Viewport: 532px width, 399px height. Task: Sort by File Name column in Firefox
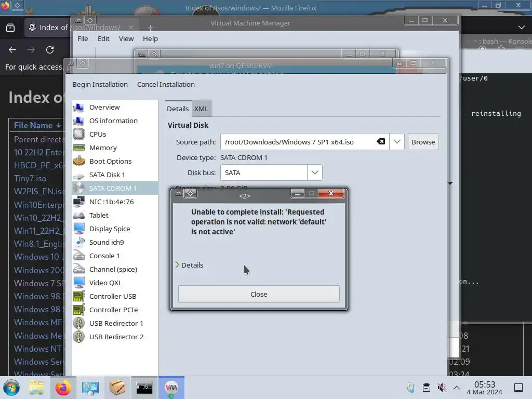click(37, 126)
